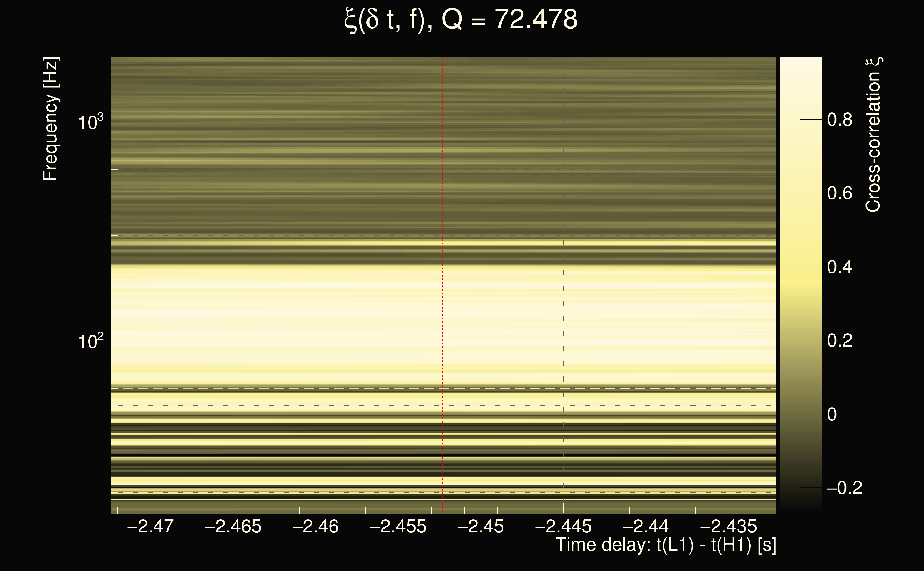The width and height of the screenshot is (924, 571).
Task: Click the 0.8 value on the colorbar
Action: tap(839, 120)
